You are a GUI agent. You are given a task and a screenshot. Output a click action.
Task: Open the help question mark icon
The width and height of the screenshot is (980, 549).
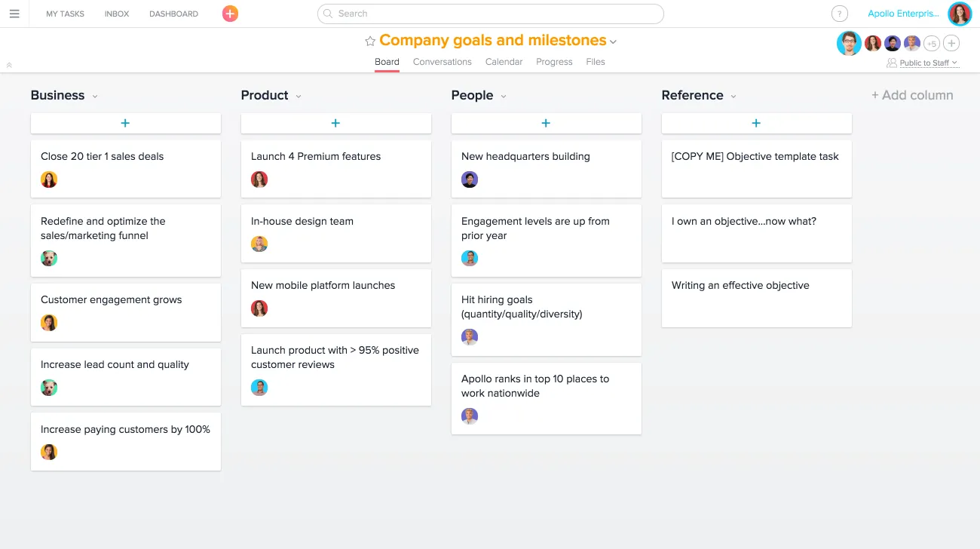(839, 14)
